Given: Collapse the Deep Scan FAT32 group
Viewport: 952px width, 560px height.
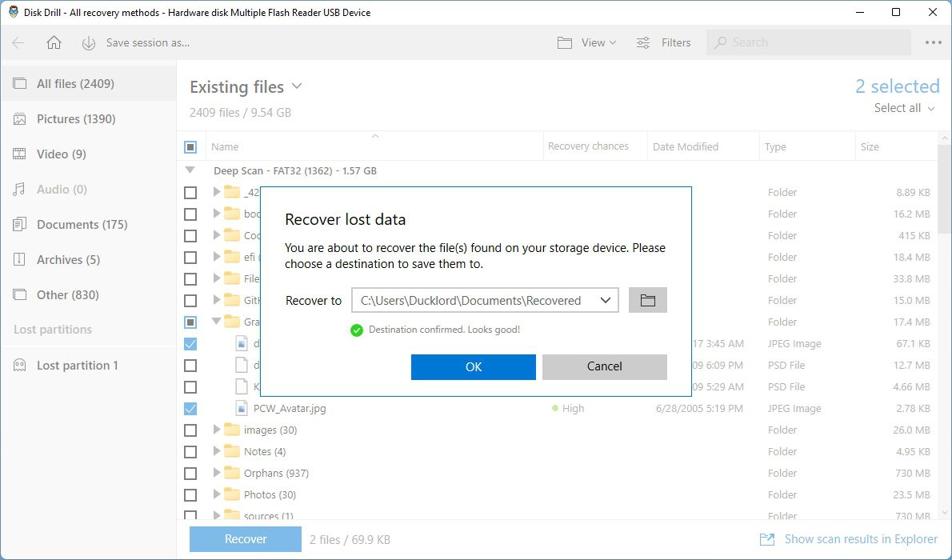Looking at the screenshot, I should click(190, 170).
